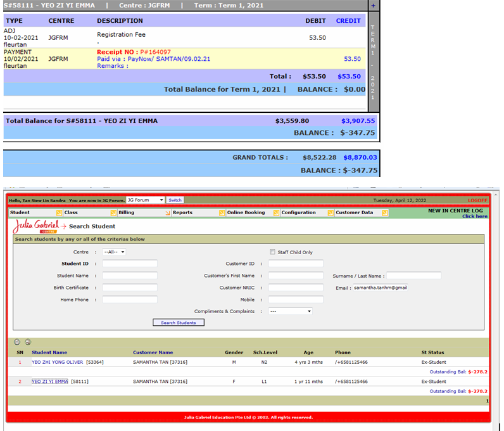Viewport: 504px width, 431px height.
Task: Open the Reports menu
Action: (x=183, y=213)
